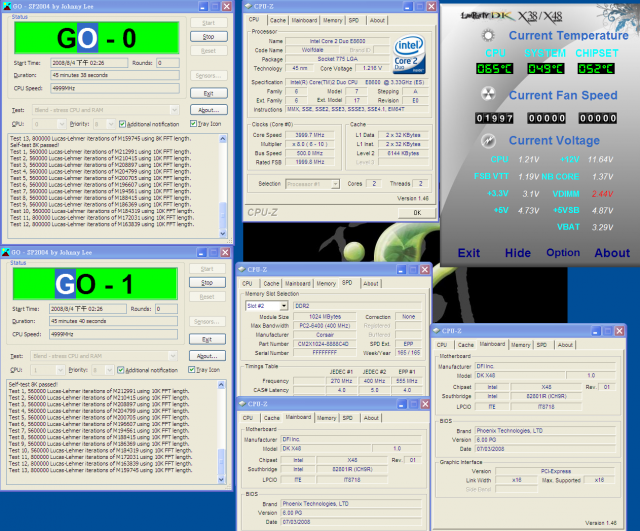Screen dimensions: 640x531
Task: Click the CPU temperature readout 065°C
Action: point(494,69)
